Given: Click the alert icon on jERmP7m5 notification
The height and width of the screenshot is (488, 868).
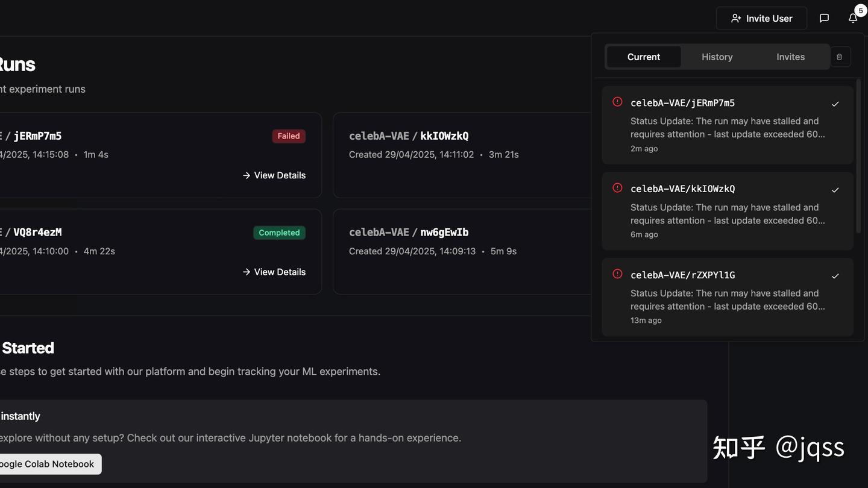Looking at the screenshot, I should (x=617, y=102).
